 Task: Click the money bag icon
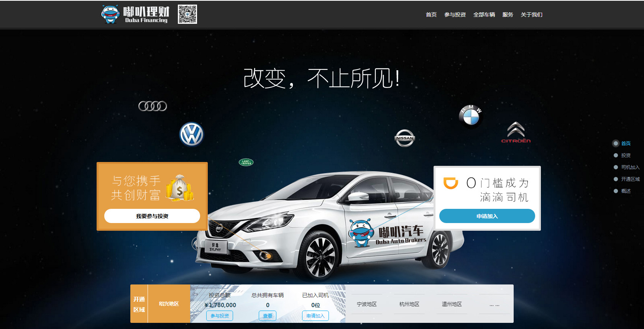[179, 188]
